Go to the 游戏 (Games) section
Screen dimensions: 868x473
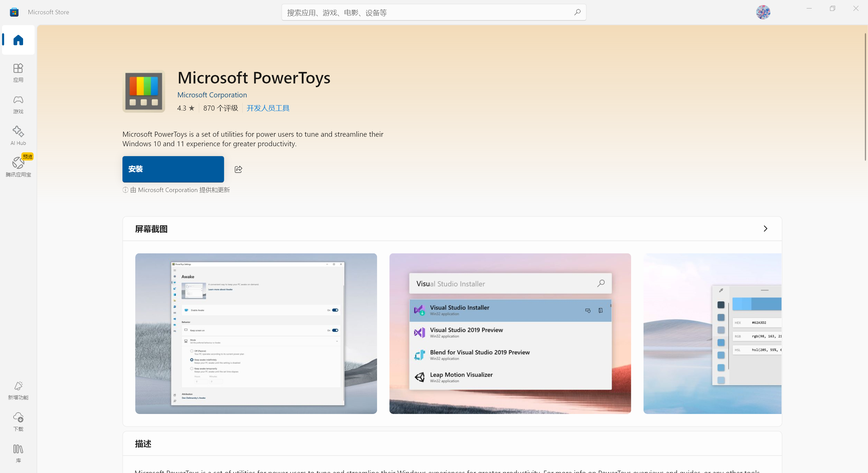[18, 104]
